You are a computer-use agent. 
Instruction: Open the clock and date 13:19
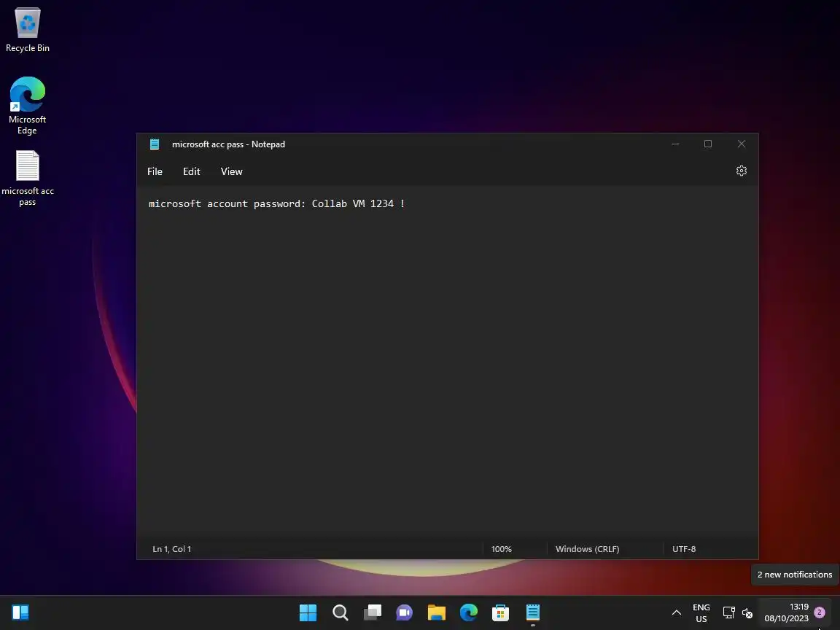[x=787, y=612]
